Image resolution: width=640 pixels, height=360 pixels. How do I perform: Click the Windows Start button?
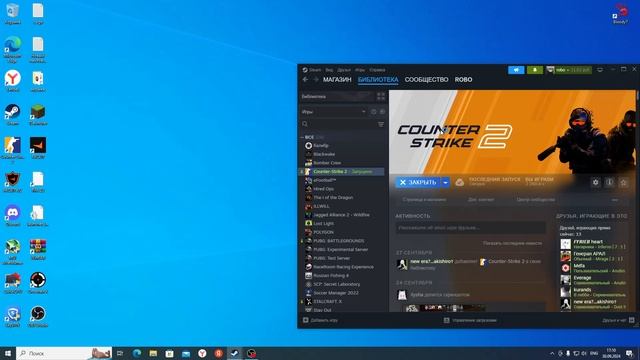pyautogui.click(x=8, y=353)
